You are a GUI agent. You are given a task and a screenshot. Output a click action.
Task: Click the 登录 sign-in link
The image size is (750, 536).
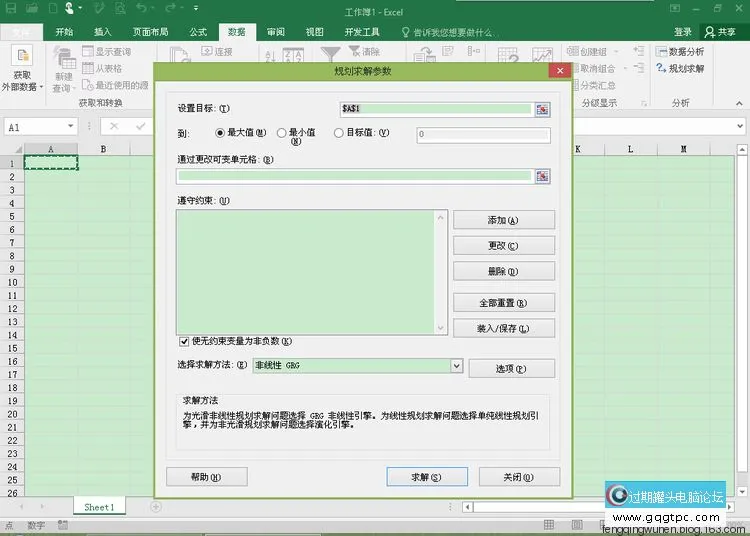(683, 32)
